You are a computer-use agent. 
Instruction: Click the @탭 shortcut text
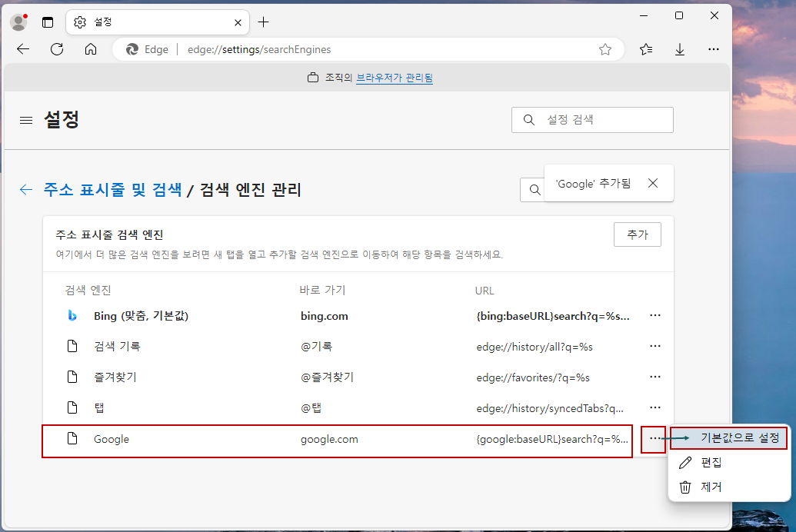[x=311, y=407]
